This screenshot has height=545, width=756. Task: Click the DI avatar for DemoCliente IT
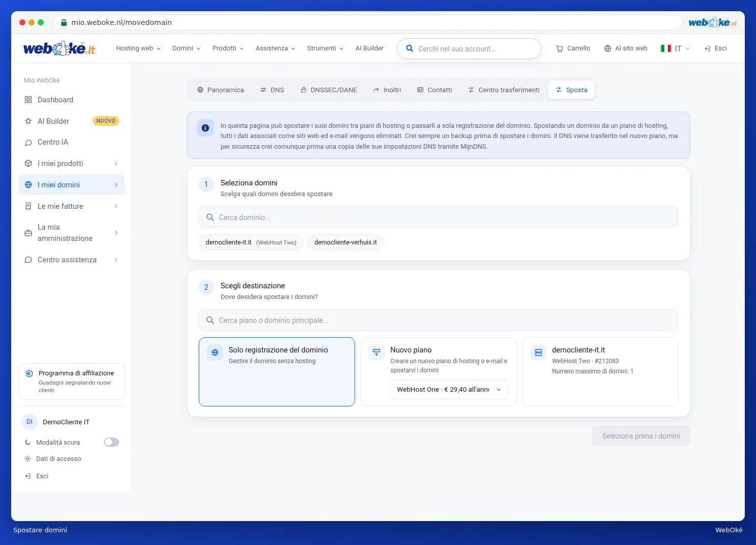tap(30, 422)
